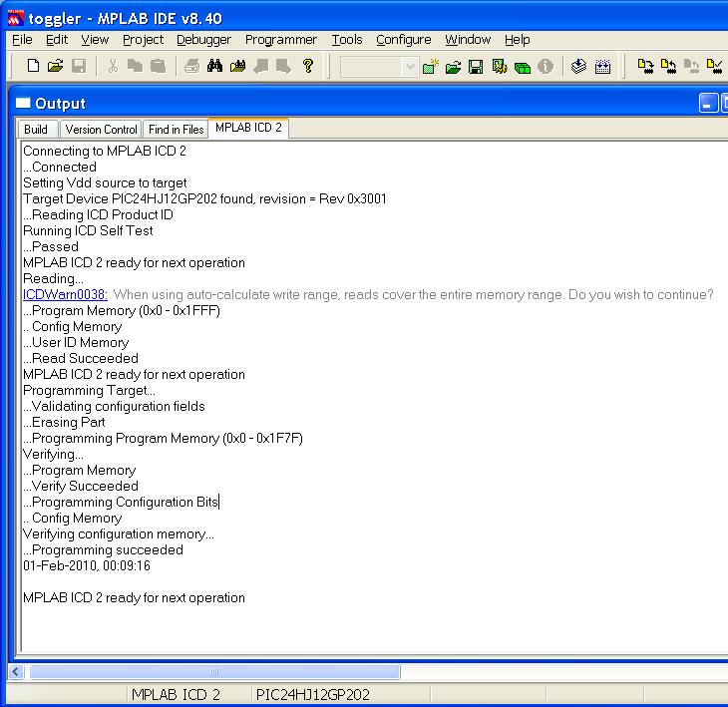The image size is (728, 707).
Task: Click the New Project icon
Action: [431, 67]
